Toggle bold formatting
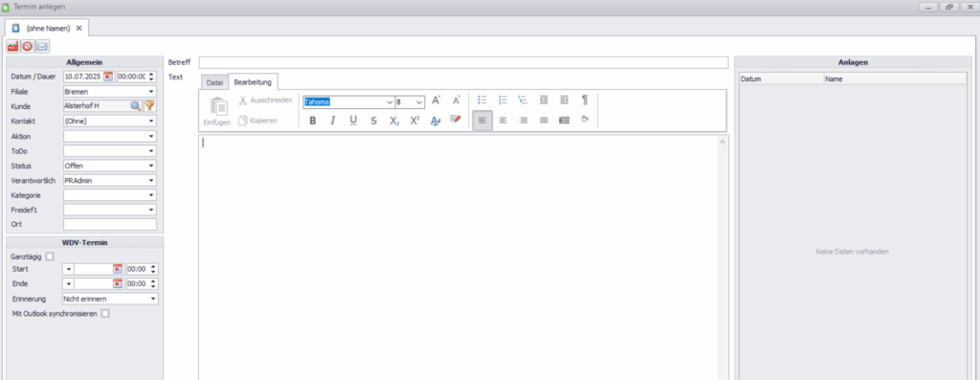The width and height of the screenshot is (980, 380). tap(313, 121)
